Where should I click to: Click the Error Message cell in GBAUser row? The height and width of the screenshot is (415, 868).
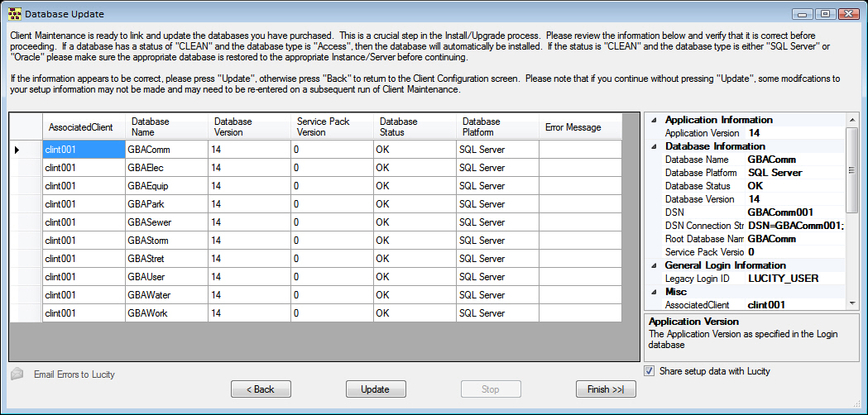point(580,277)
